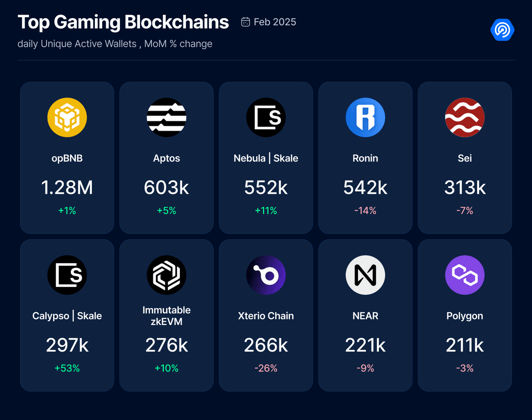
Task: Click the NEAR logo icon
Action: [365, 275]
